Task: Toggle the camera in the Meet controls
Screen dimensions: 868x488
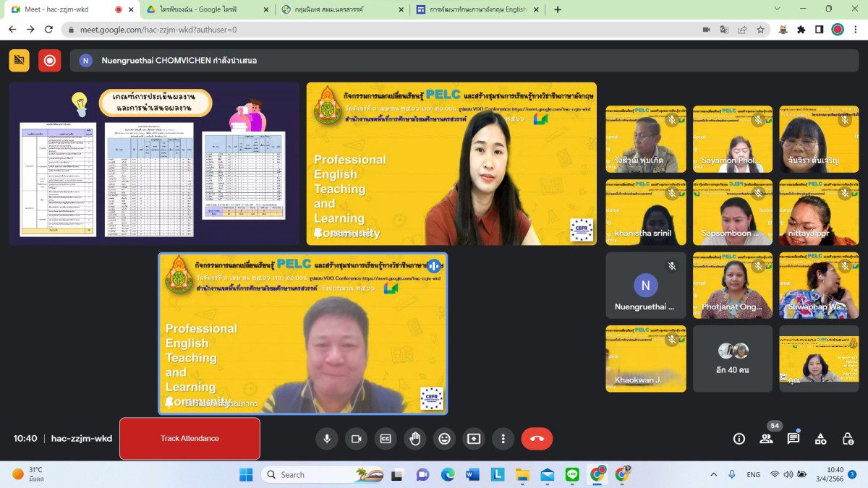Action: [x=356, y=438]
